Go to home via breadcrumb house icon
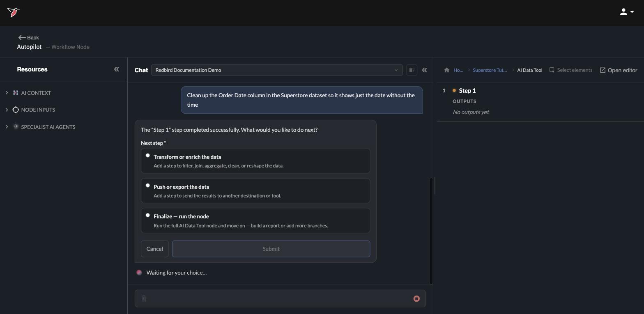This screenshot has width=644, height=314. [x=447, y=70]
